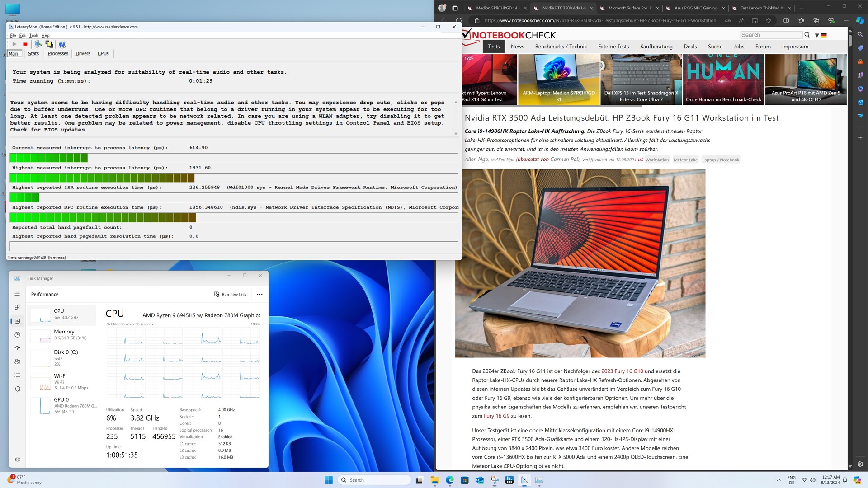
Task: Open the 2023 Fury 16 G10 link
Action: [622, 371]
